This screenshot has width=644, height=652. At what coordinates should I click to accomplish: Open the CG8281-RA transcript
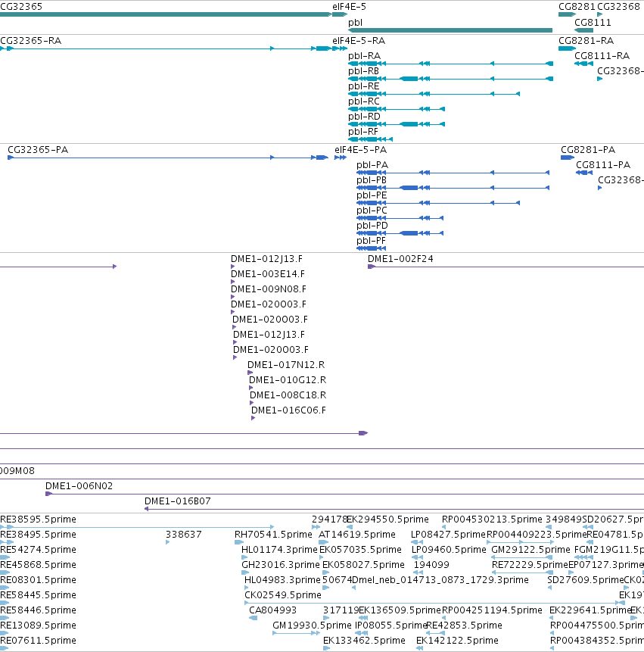(567, 48)
